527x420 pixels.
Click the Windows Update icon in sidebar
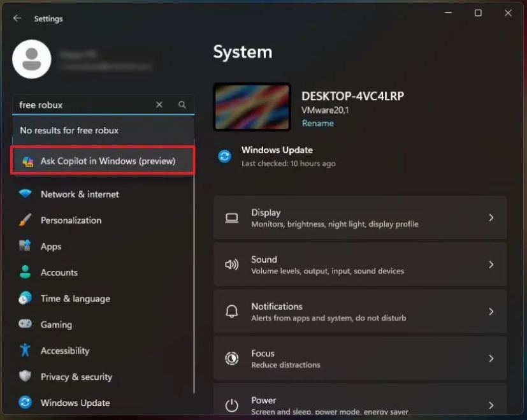[25, 402]
